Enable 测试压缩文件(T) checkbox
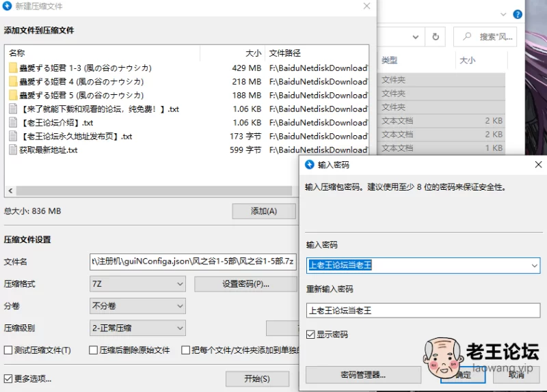The image size is (547, 392). coord(8,350)
